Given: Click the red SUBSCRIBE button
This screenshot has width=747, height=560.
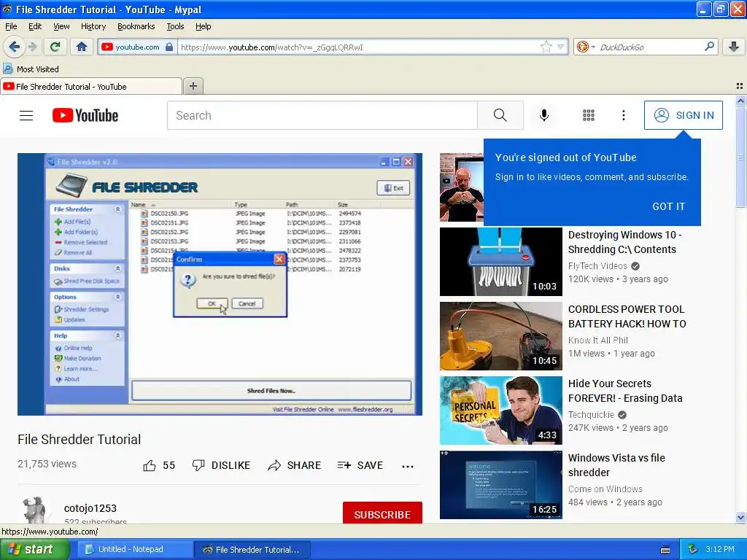Looking at the screenshot, I should point(382,513).
